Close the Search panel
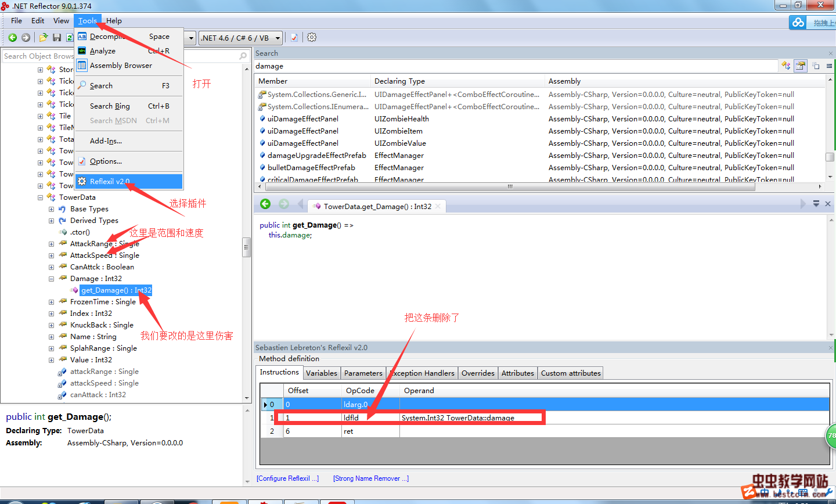The width and height of the screenshot is (836, 504). click(831, 53)
